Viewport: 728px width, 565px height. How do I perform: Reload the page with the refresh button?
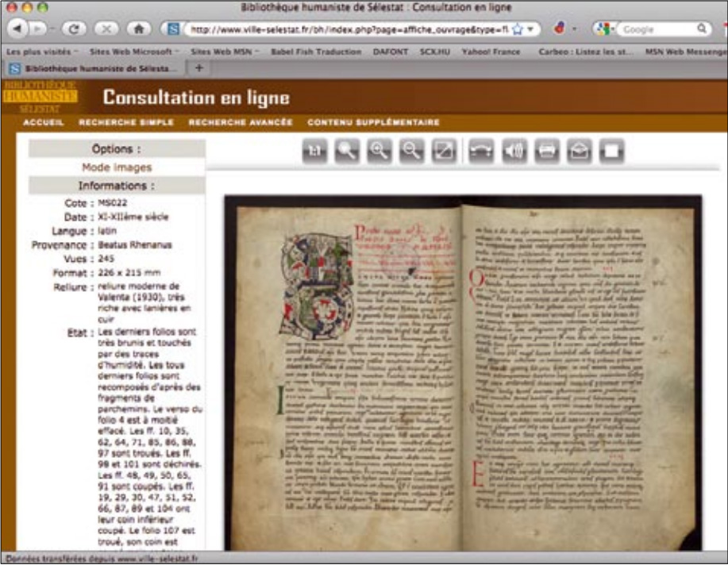coord(73,29)
